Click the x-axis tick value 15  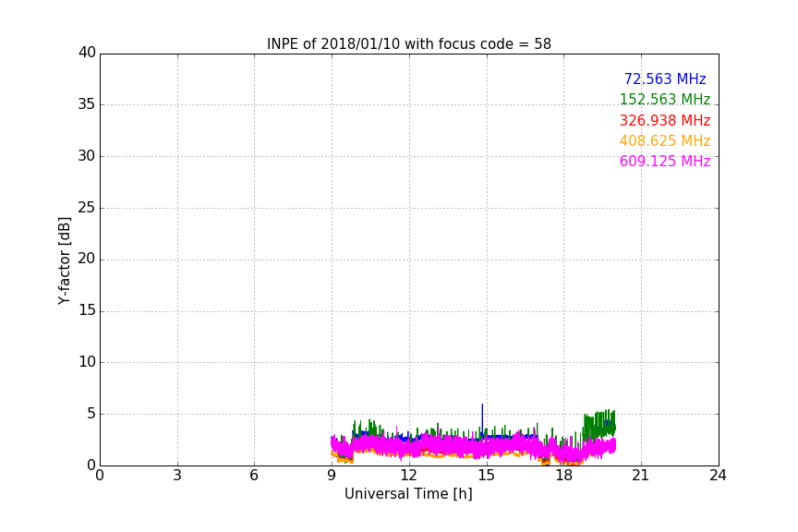pos(487,476)
